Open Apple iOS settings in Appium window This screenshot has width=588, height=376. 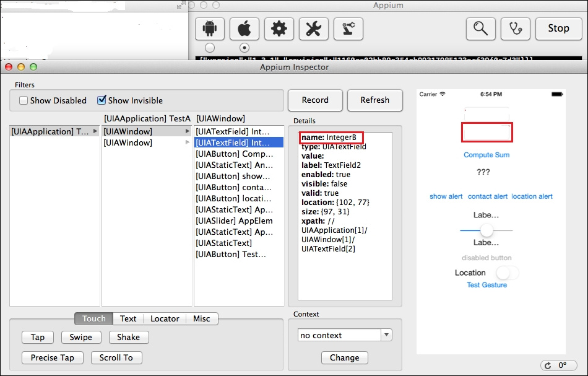(244, 28)
